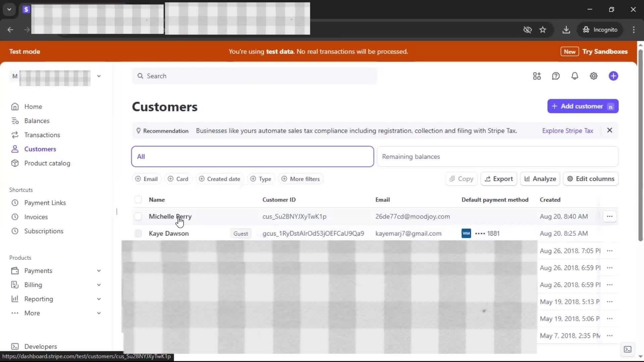
Task: Open the settings gear icon
Action: point(593,76)
